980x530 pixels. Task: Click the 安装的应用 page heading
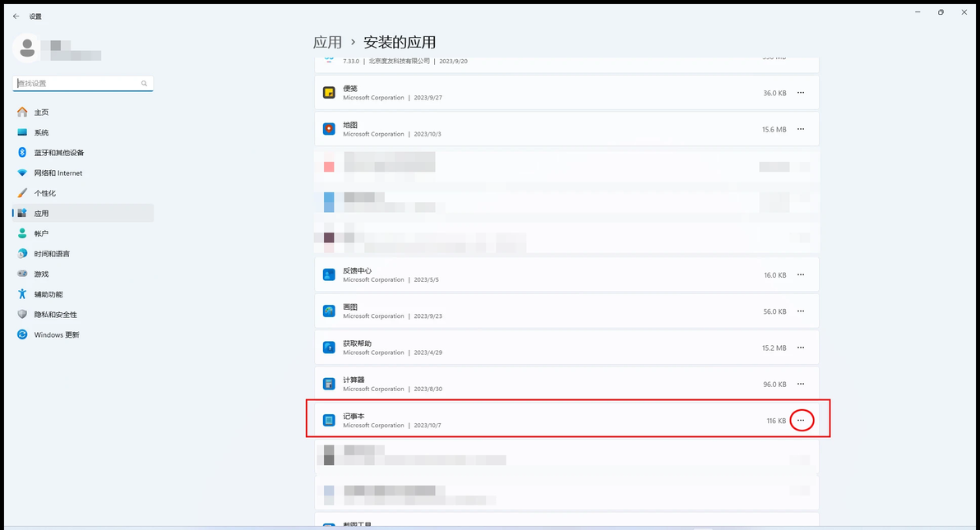coord(400,42)
